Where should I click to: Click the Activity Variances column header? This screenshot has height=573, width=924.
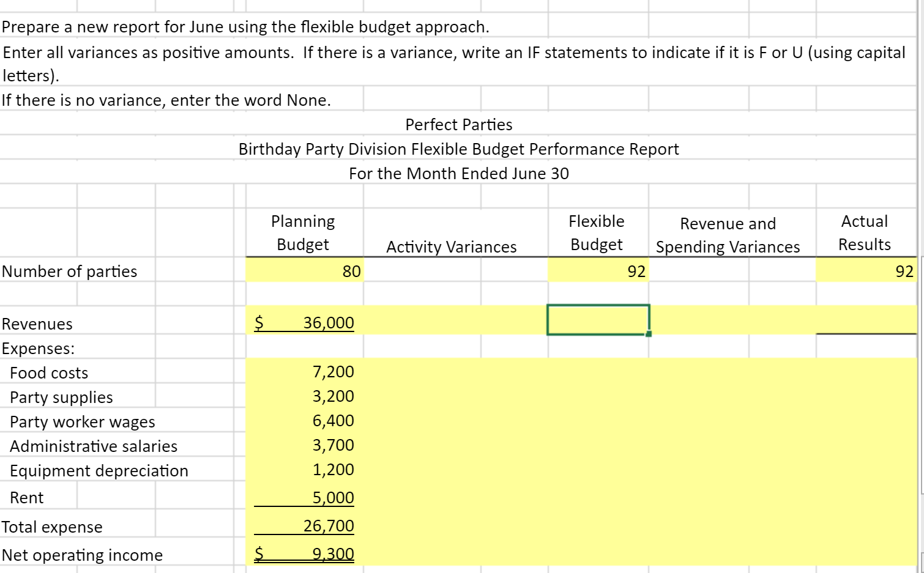coord(451,246)
